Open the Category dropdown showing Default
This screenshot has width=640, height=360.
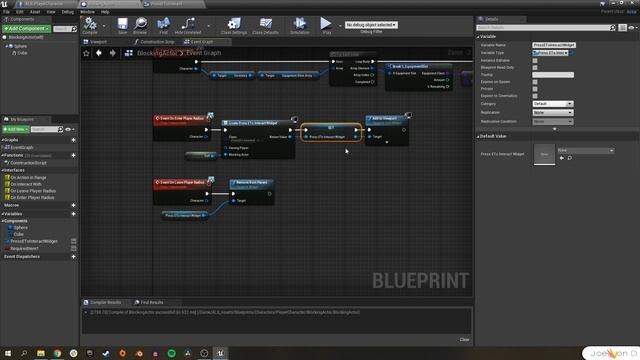(553, 104)
